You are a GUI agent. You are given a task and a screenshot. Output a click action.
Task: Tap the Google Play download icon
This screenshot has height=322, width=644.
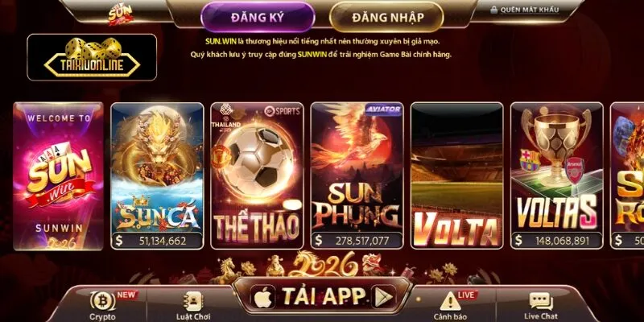[x=384, y=296]
